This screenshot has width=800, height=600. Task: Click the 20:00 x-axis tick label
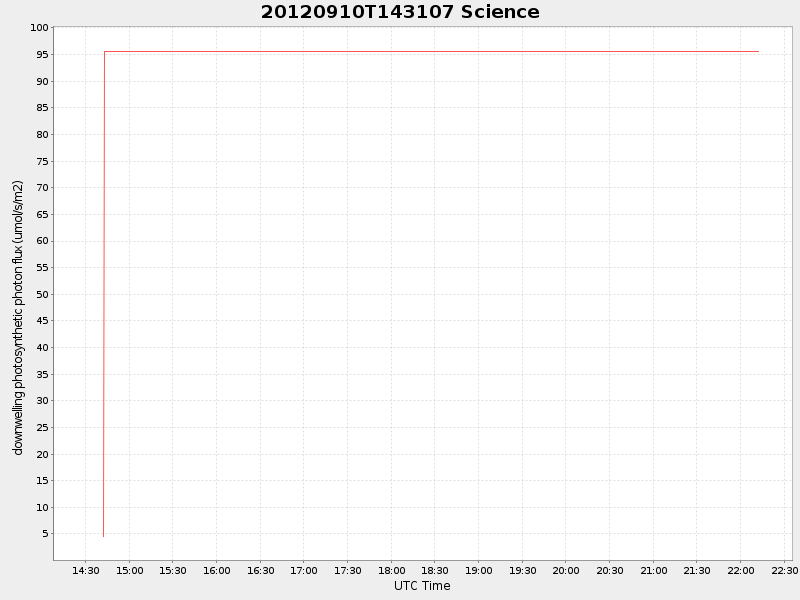tap(566, 570)
